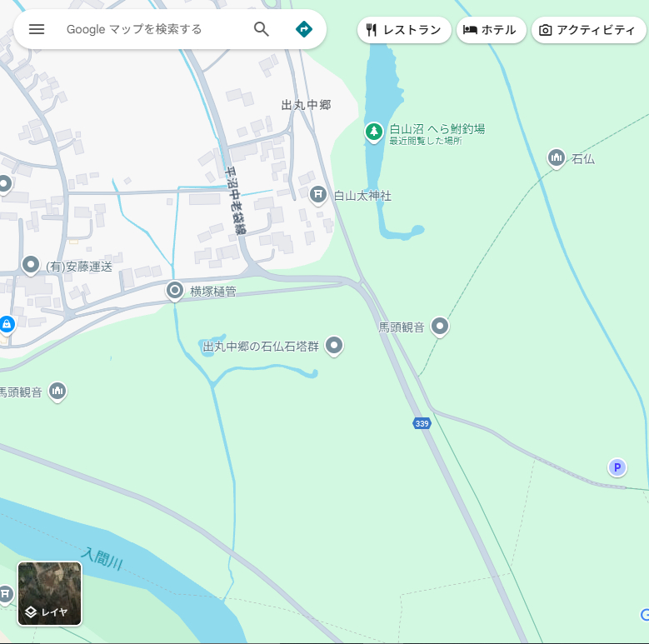Select the pin for (有)安藤運送
The image size is (649, 644).
click(x=31, y=266)
